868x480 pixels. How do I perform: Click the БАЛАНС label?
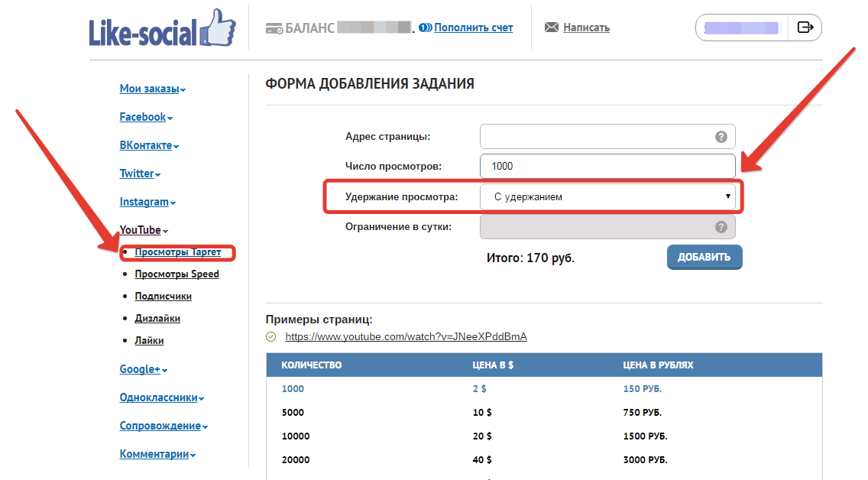310,28
